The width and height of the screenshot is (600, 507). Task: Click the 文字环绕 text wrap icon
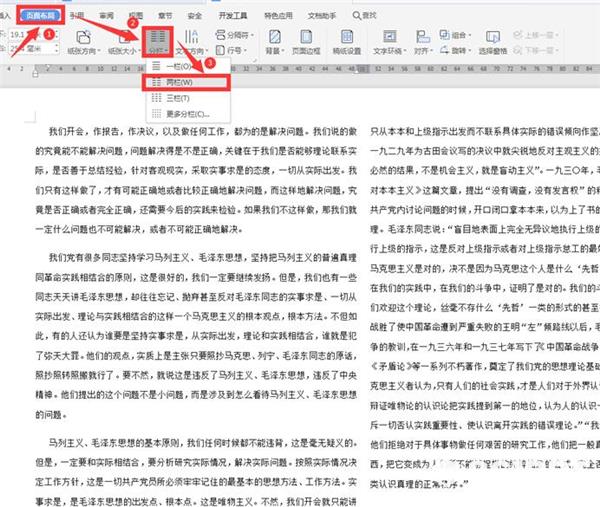tap(391, 38)
